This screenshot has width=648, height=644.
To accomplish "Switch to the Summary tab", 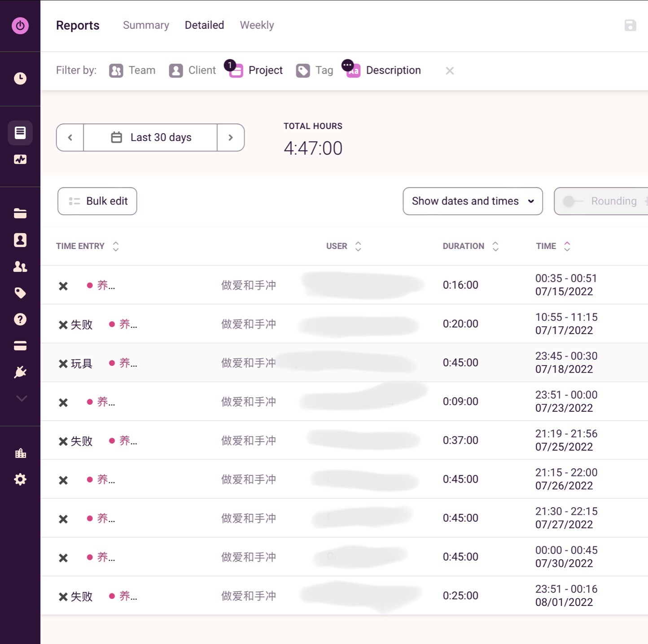I will (146, 25).
